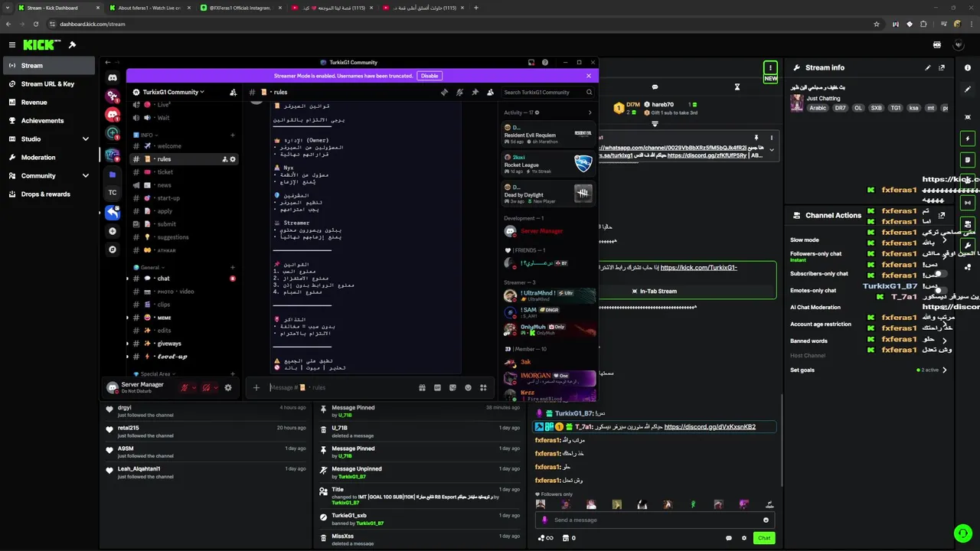Open Stream URL & Key page
980x551 pixels.
50,83
